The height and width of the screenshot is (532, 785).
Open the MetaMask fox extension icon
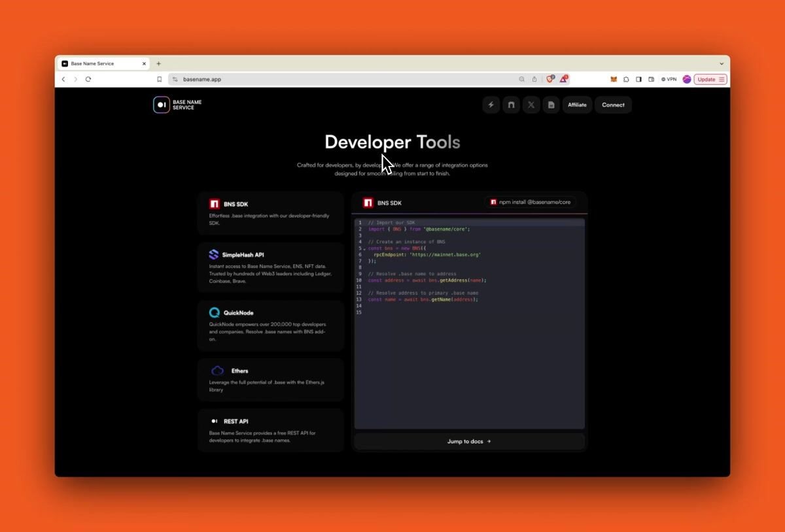pyautogui.click(x=614, y=79)
